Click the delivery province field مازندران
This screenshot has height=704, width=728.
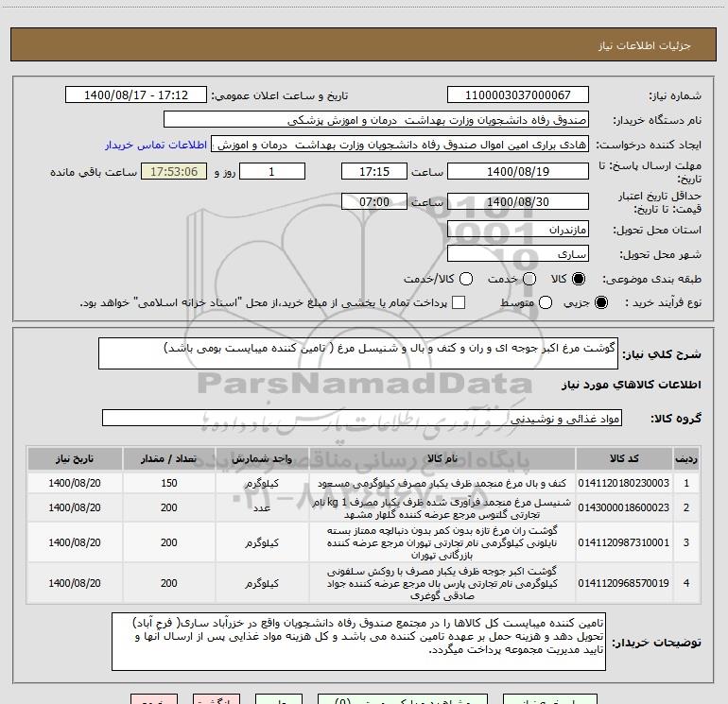(518, 230)
